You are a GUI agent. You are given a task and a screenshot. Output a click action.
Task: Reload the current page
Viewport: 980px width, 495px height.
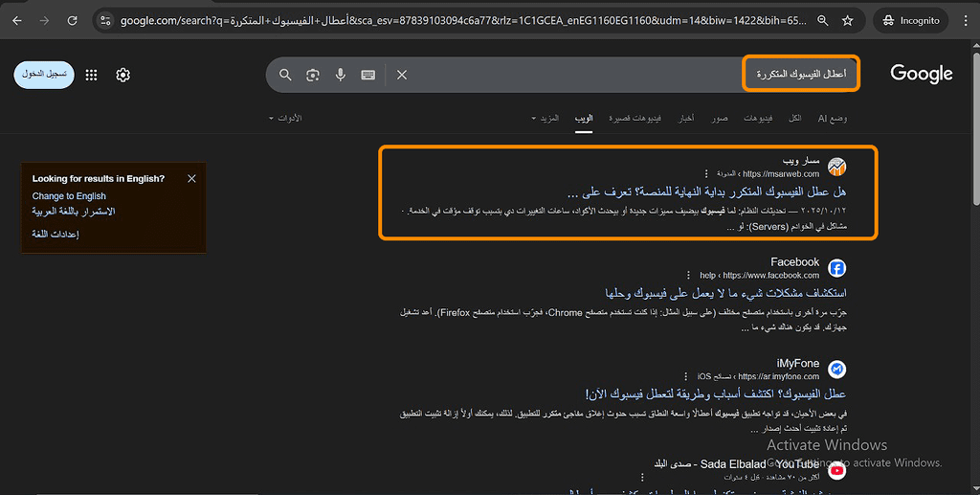click(73, 21)
